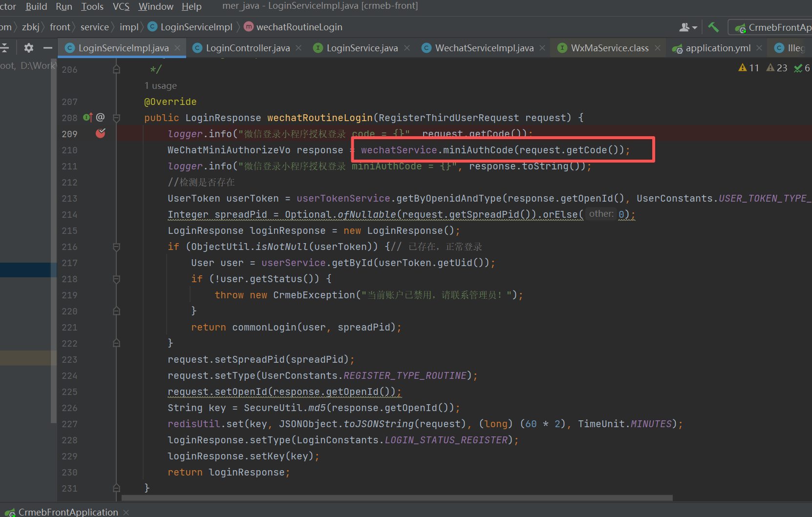Image resolution: width=812 pixels, height=517 pixels.
Task: Click the override gutter icon on line 208
Action: (88, 118)
